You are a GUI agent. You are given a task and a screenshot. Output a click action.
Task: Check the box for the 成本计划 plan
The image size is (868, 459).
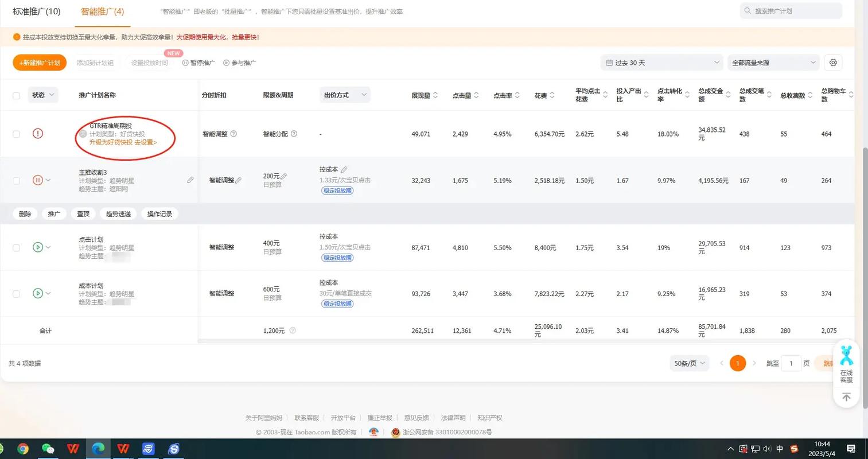tap(16, 293)
